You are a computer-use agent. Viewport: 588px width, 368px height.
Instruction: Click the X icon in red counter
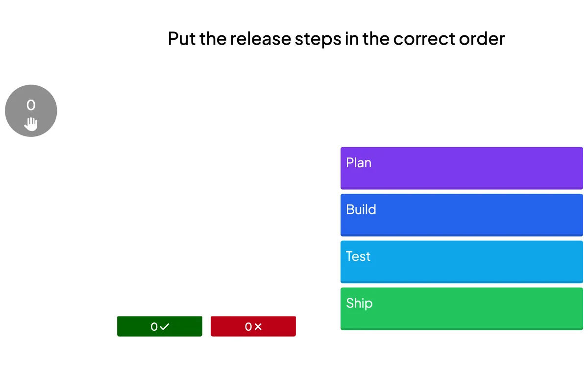(x=258, y=326)
